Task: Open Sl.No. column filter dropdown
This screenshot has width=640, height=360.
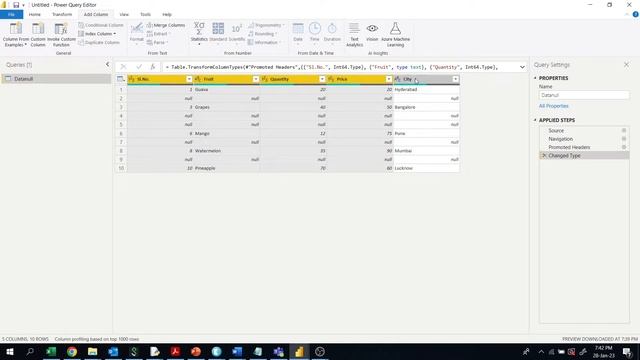Action: [x=189, y=79]
